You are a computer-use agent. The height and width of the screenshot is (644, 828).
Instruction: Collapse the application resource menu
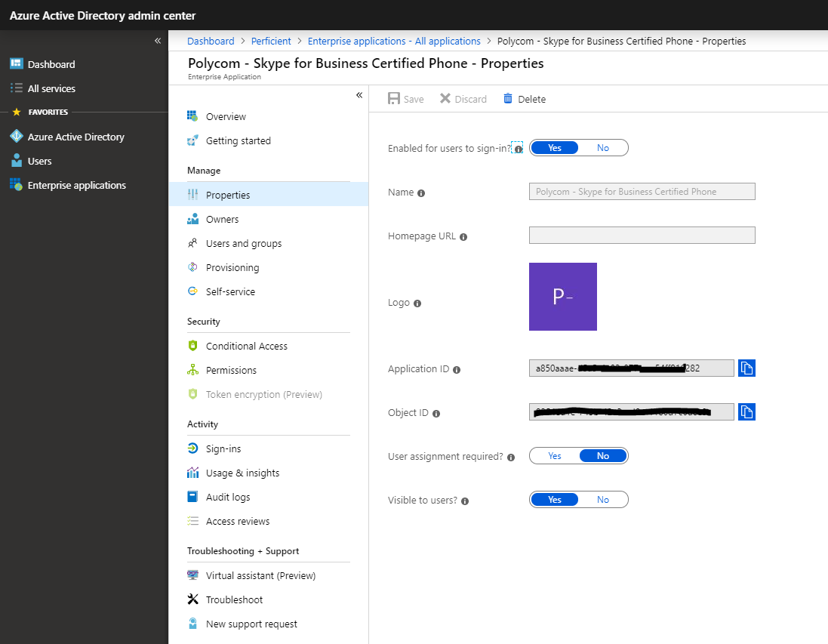click(x=359, y=95)
